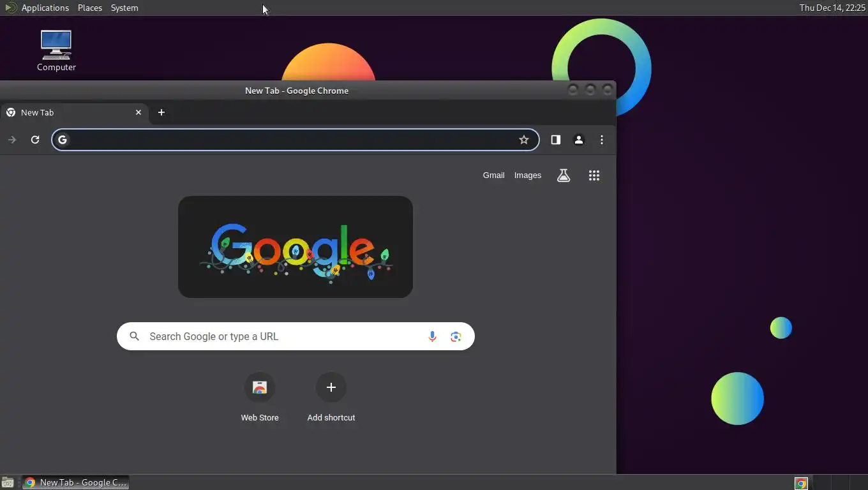Viewport: 868px width, 490px height.
Task: Open the Chrome three-dot menu
Action: (602, 140)
